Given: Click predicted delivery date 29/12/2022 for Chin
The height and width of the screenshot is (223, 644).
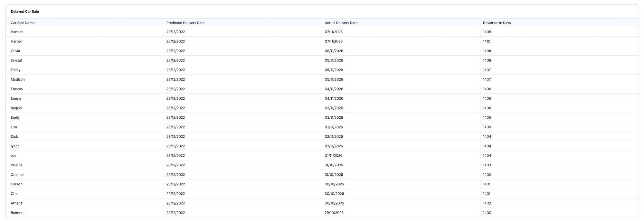Looking at the screenshot, I should pos(175,194).
